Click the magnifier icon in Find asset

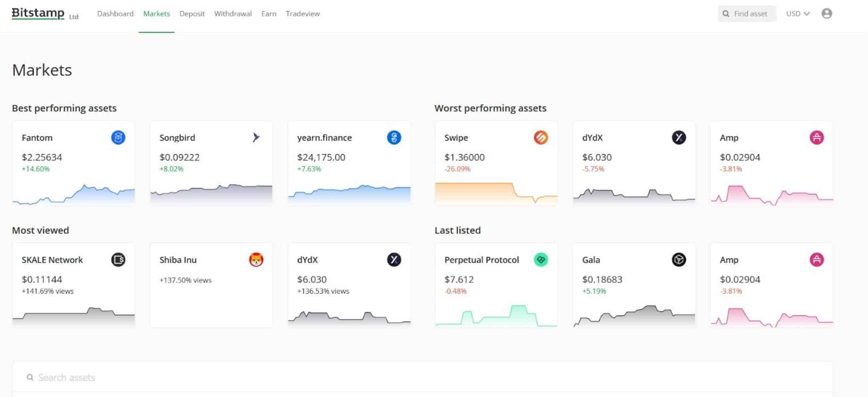[x=726, y=14]
